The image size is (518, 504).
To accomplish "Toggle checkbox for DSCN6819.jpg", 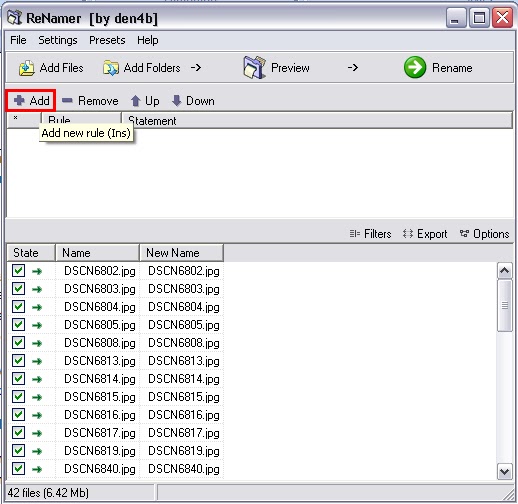I will tap(18, 450).
